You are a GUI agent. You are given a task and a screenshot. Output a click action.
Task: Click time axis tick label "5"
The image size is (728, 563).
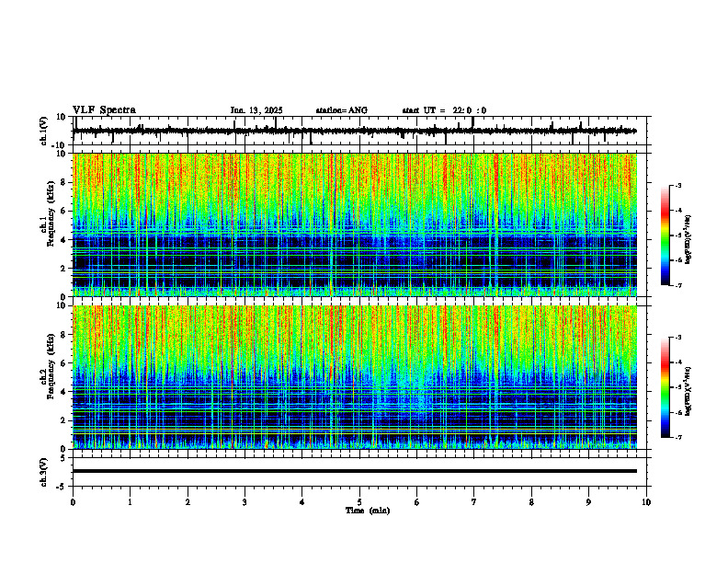click(359, 502)
